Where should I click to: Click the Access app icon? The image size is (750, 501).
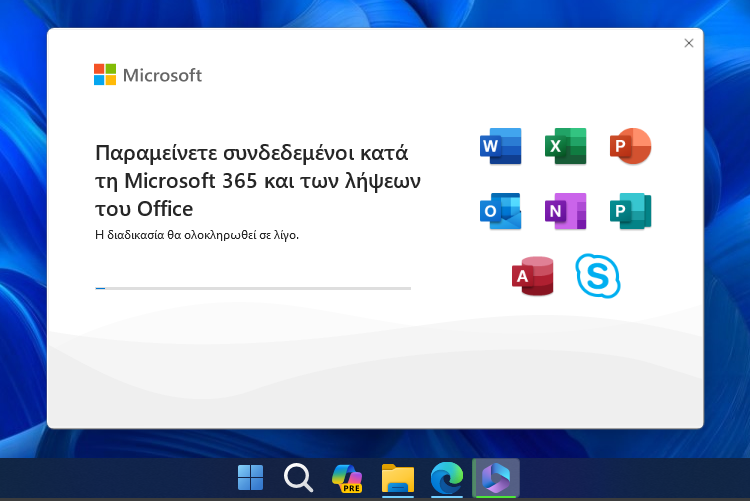click(532, 276)
